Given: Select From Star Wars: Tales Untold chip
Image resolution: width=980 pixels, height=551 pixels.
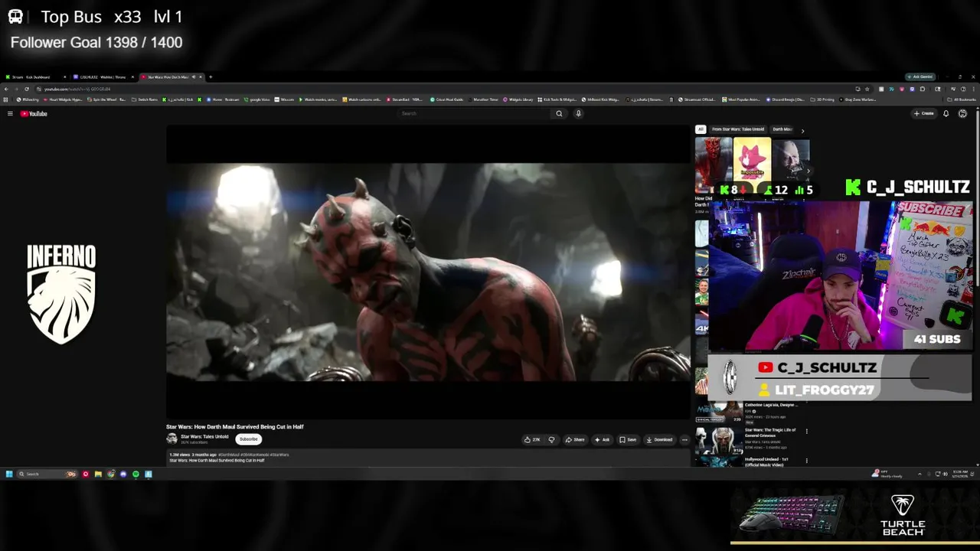Looking at the screenshot, I should (x=738, y=129).
